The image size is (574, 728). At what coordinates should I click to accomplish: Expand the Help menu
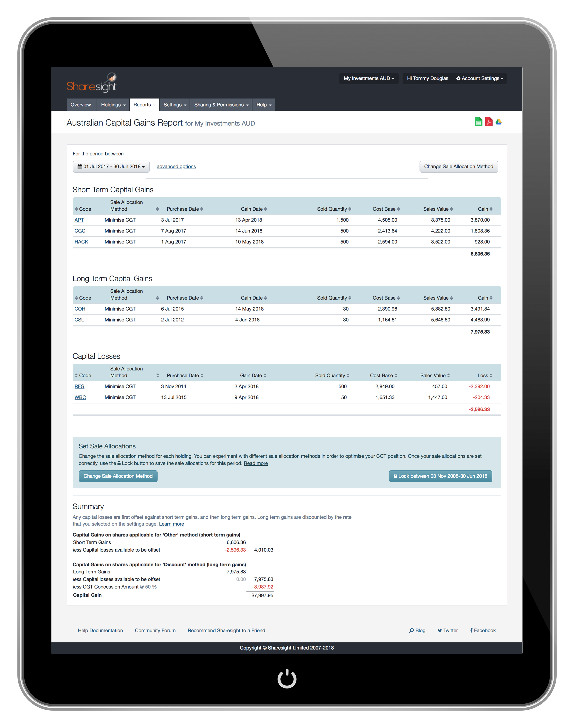point(263,105)
